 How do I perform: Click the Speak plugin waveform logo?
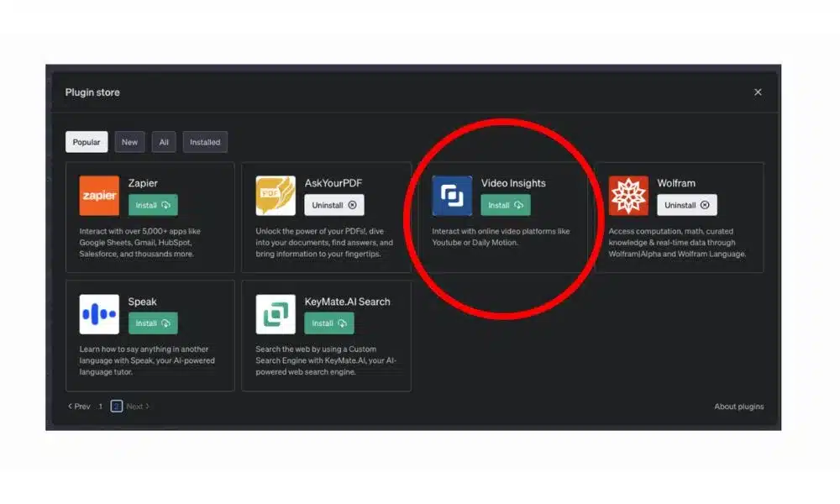[x=99, y=314]
